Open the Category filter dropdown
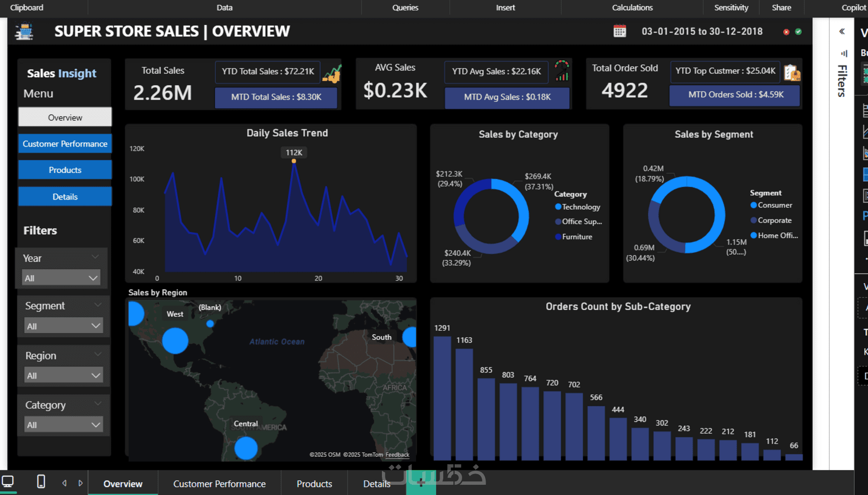 pos(63,425)
